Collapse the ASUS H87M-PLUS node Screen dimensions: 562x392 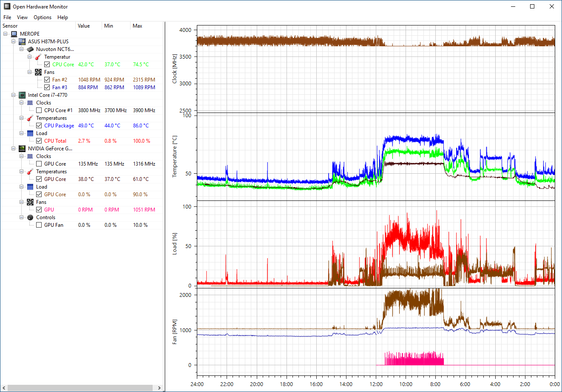(x=13, y=42)
